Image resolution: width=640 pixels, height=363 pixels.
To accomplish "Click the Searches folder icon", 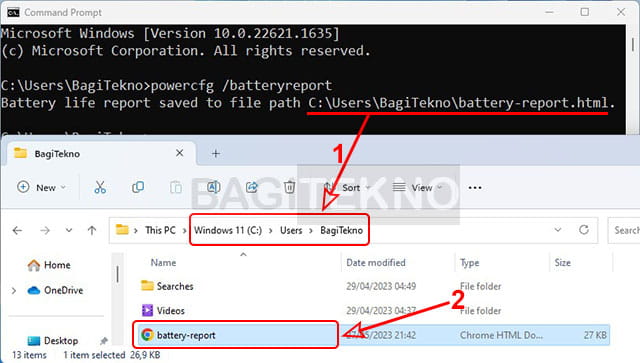I will pyautogui.click(x=147, y=285).
